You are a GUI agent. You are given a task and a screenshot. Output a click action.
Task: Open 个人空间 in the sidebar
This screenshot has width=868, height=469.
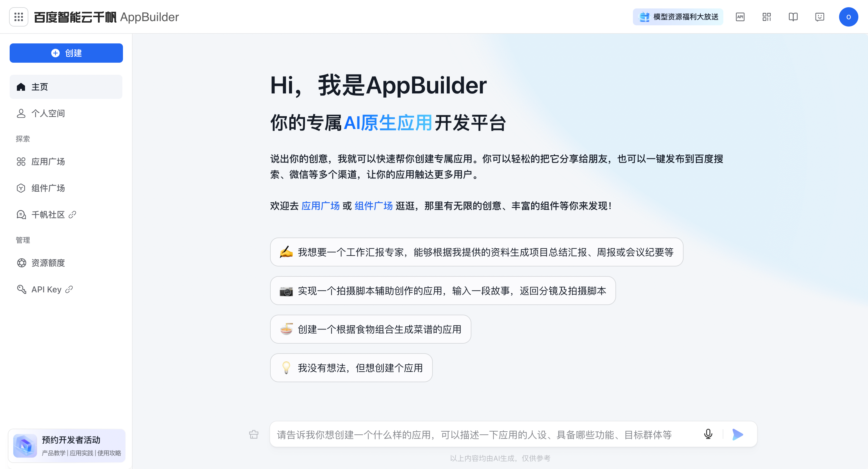[x=66, y=114]
